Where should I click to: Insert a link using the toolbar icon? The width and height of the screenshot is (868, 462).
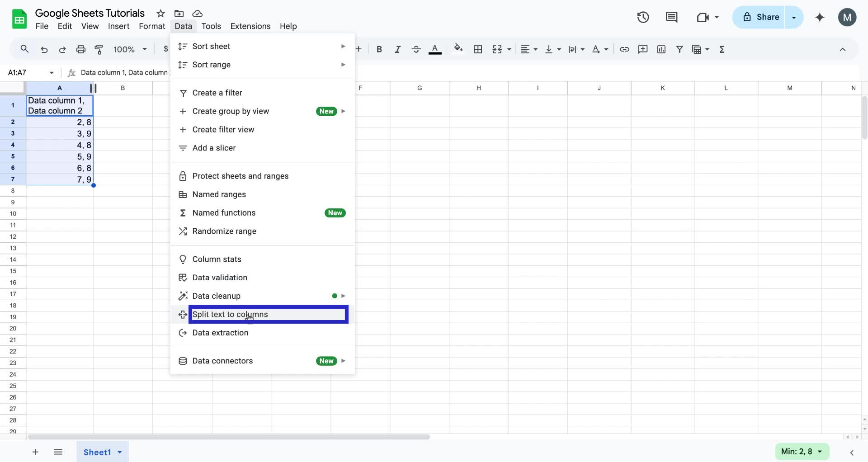[624, 49]
